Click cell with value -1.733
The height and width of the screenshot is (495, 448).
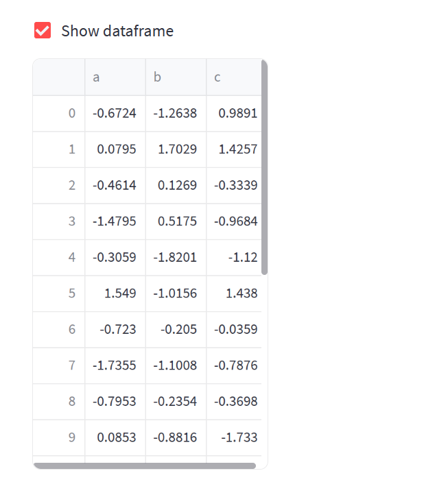(235, 437)
